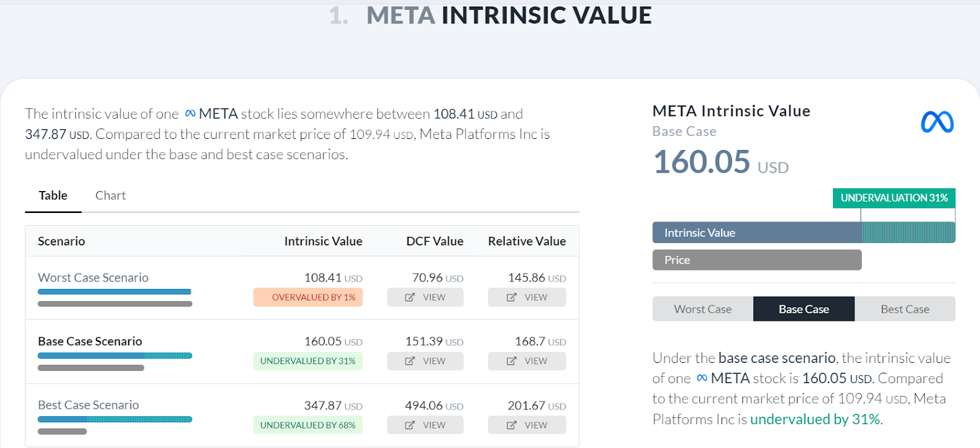Click the Worst Case Scenario blue progress bar
The width and height of the screenshot is (980, 448).
pyautogui.click(x=115, y=292)
